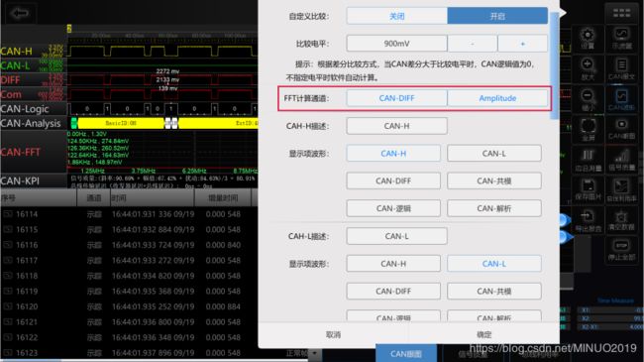Open the grid menu icon at top right
The height and width of the screenshot is (362, 644).
tap(621, 13)
